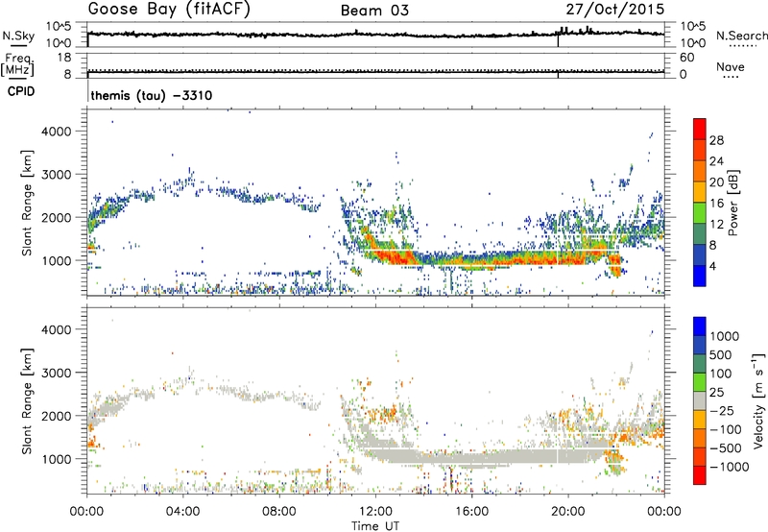This screenshot has height=532, width=768.
Task: Click the 08:00 time tick label
Action: (279, 512)
